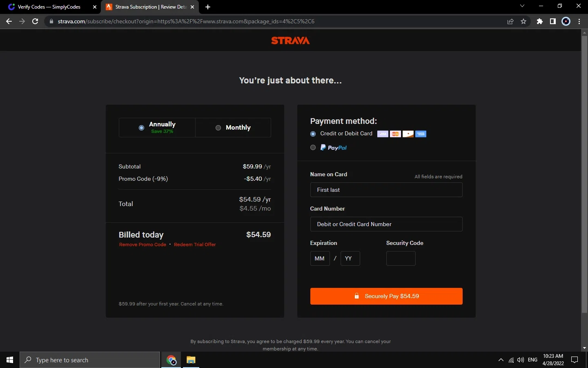Click the expiration YY field
The width and height of the screenshot is (588, 368).
pyautogui.click(x=350, y=258)
